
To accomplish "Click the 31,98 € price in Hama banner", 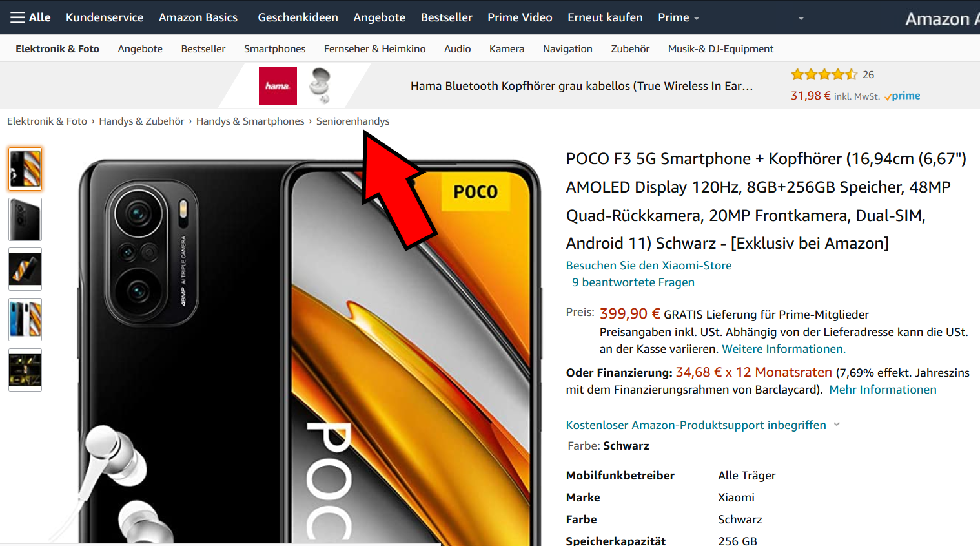I will [811, 96].
